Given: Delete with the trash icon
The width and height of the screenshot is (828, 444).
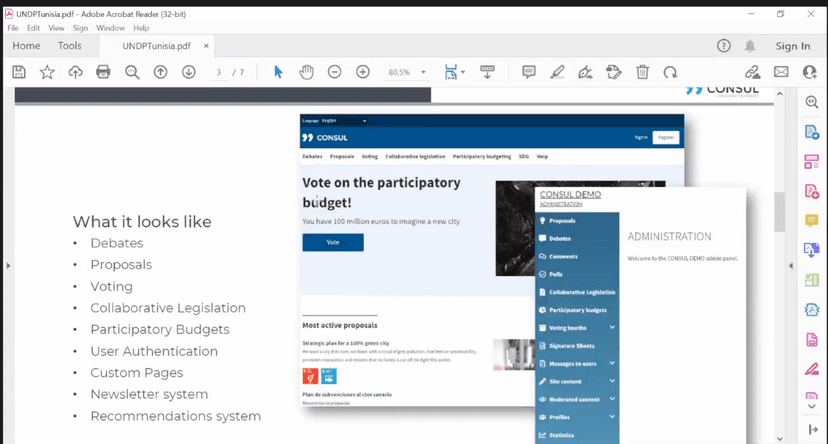Looking at the screenshot, I should point(642,72).
